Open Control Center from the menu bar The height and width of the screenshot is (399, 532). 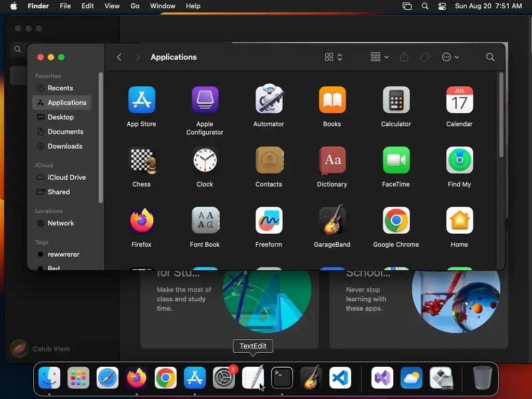coord(442,6)
